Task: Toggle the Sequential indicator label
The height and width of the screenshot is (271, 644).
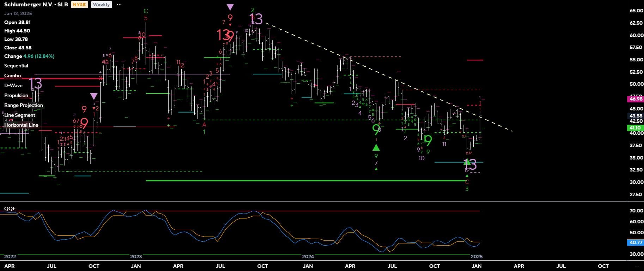Action: (x=16, y=66)
